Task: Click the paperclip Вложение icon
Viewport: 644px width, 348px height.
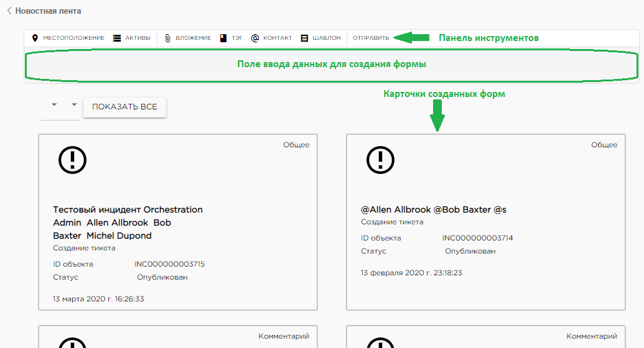Action: click(x=167, y=38)
